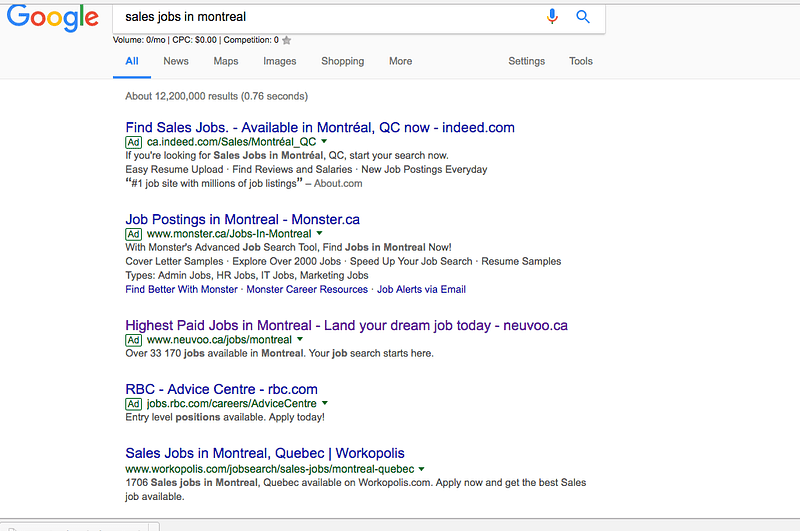Click the Google logo
This screenshot has width=800, height=531.
click(x=53, y=18)
